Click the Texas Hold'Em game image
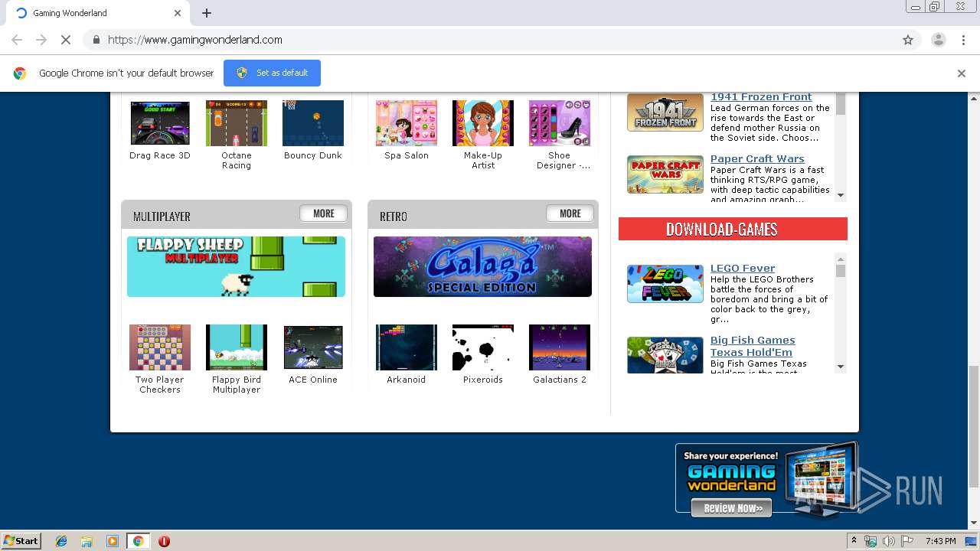This screenshot has width=980, height=551. coord(665,355)
